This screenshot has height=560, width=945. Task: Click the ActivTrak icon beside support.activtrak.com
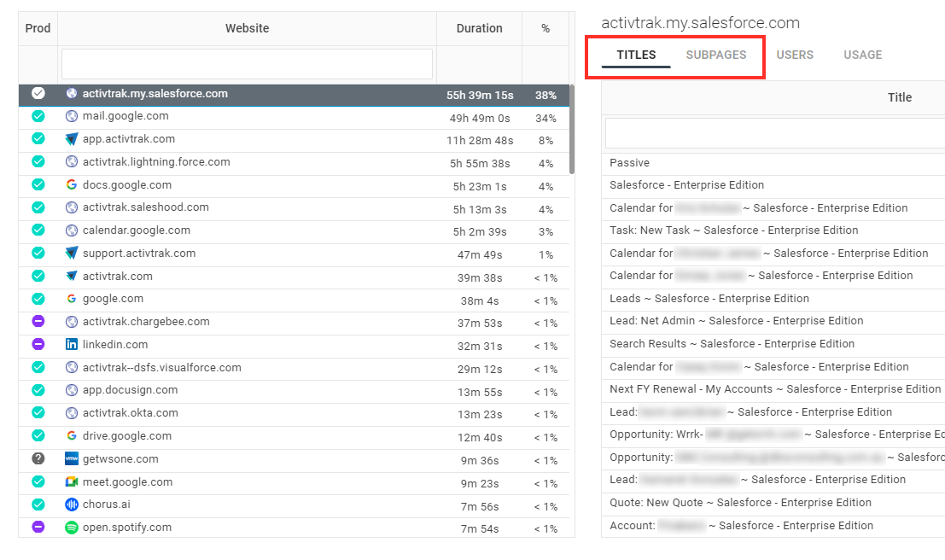click(x=72, y=254)
